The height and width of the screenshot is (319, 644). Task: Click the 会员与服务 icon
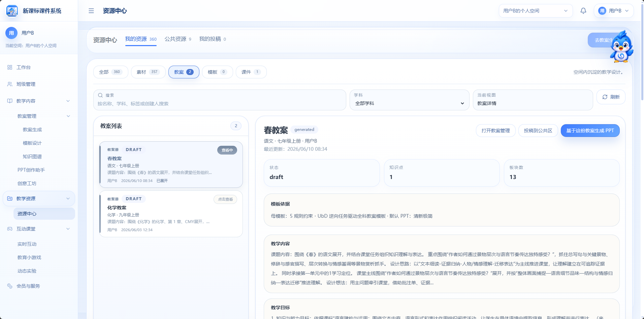[x=10, y=286]
